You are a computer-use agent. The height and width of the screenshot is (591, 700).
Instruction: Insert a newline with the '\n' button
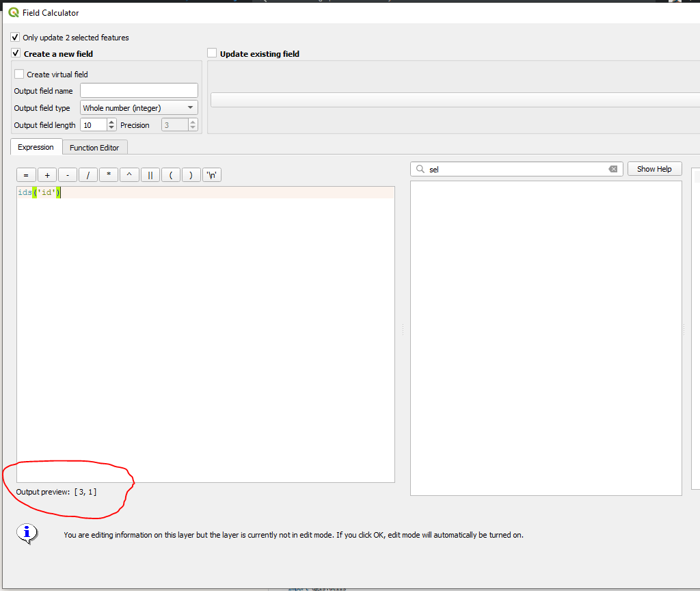211,174
